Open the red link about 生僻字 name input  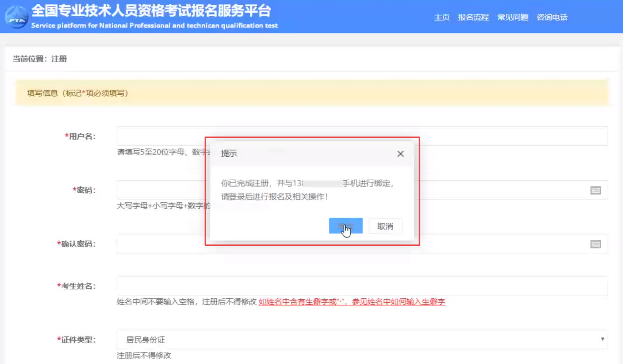(352, 302)
